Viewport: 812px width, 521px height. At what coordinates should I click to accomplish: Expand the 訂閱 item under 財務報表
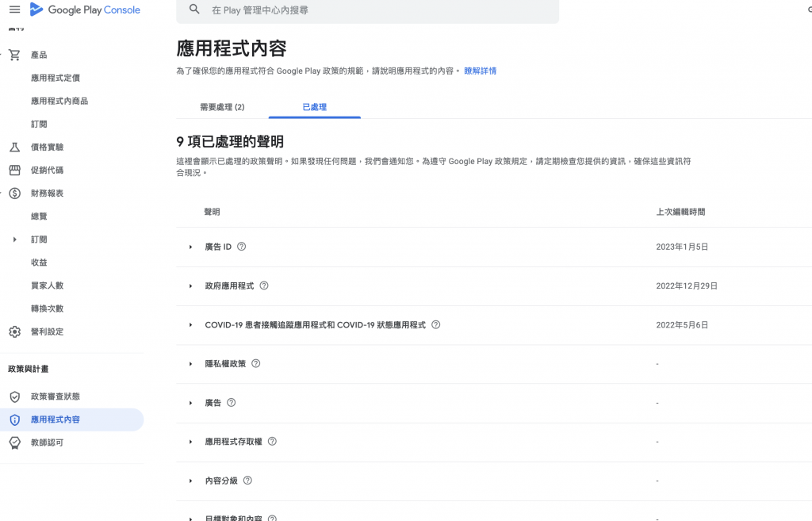pos(14,239)
